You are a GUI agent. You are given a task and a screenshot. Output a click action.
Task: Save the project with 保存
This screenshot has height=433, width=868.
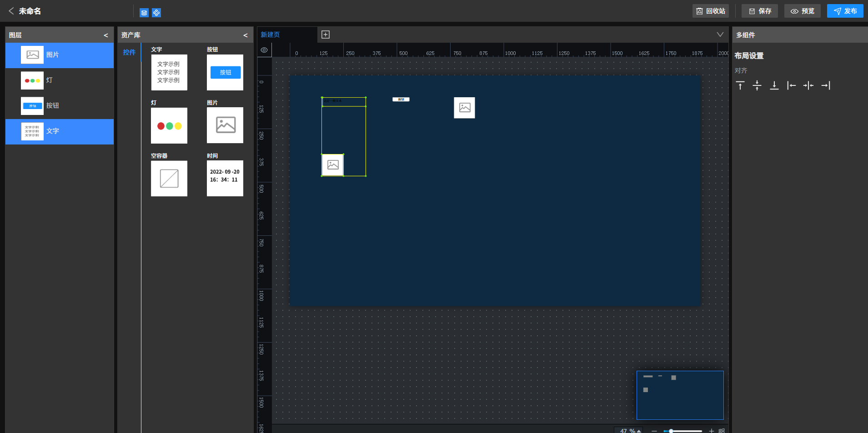[x=760, y=11]
